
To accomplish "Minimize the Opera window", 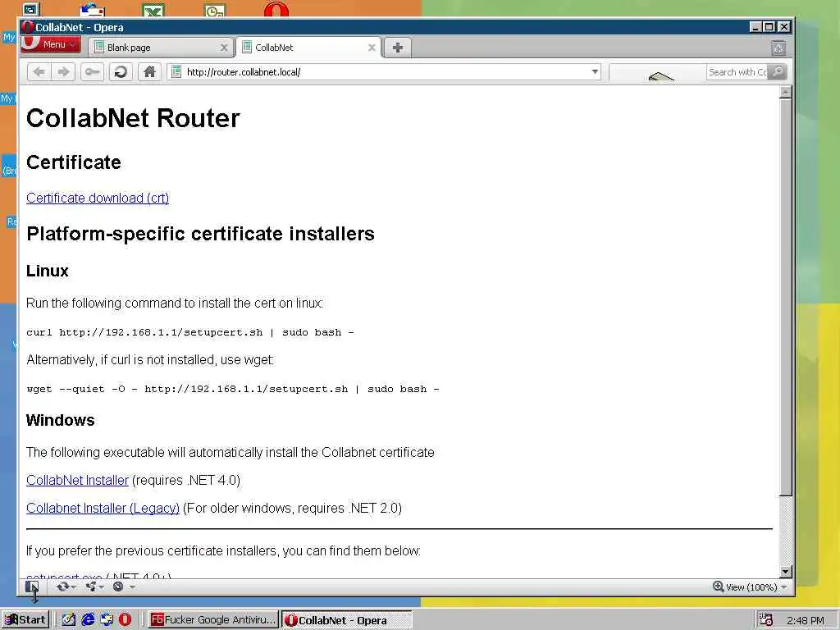I will tap(756, 27).
